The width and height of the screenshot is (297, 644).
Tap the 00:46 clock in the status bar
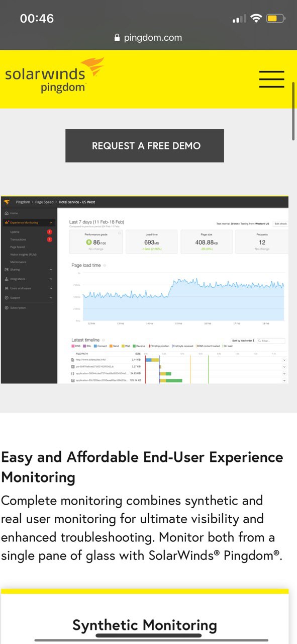pos(37,19)
